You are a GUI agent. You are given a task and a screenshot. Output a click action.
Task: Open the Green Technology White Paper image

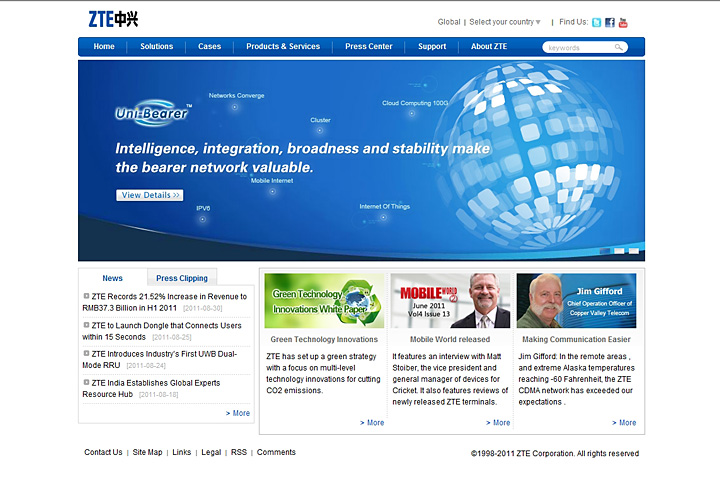324,301
